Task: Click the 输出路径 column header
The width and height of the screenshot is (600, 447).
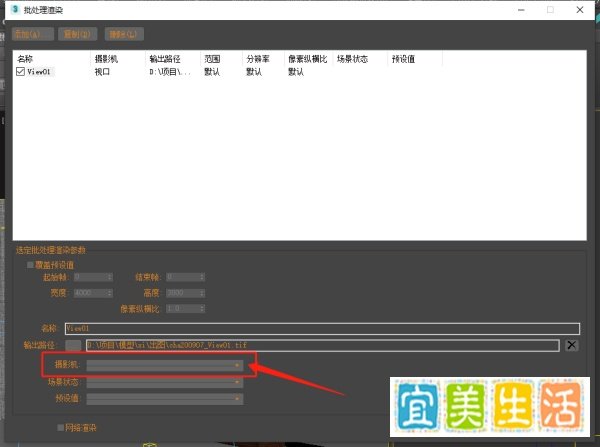Action: (165, 59)
